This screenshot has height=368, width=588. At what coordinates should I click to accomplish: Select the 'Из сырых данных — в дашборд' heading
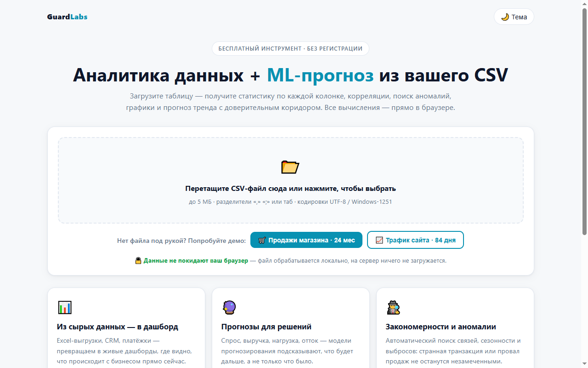[x=118, y=327]
